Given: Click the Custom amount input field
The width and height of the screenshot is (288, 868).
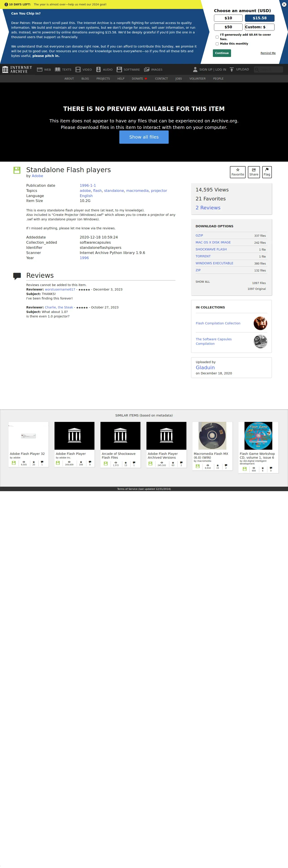Looking at the screenshot, I should click(270, 27).
